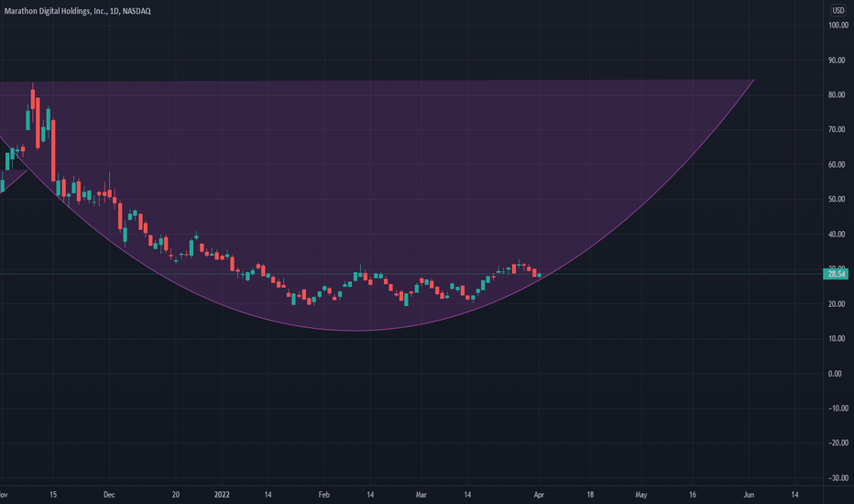Click the -20.00 price axis label
Screen dimensions: 854x504
[837, 443]
